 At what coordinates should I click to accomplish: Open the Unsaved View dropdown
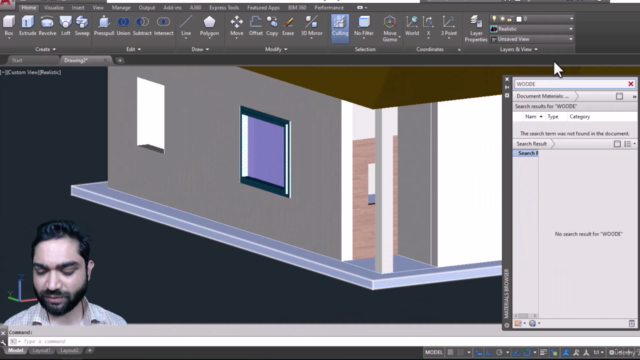(571, 39)
